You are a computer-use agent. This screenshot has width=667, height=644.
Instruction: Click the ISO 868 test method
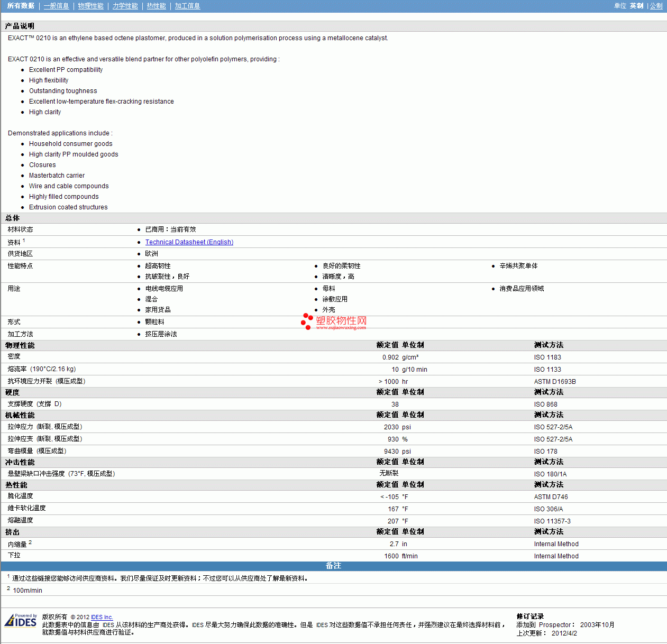546,404
